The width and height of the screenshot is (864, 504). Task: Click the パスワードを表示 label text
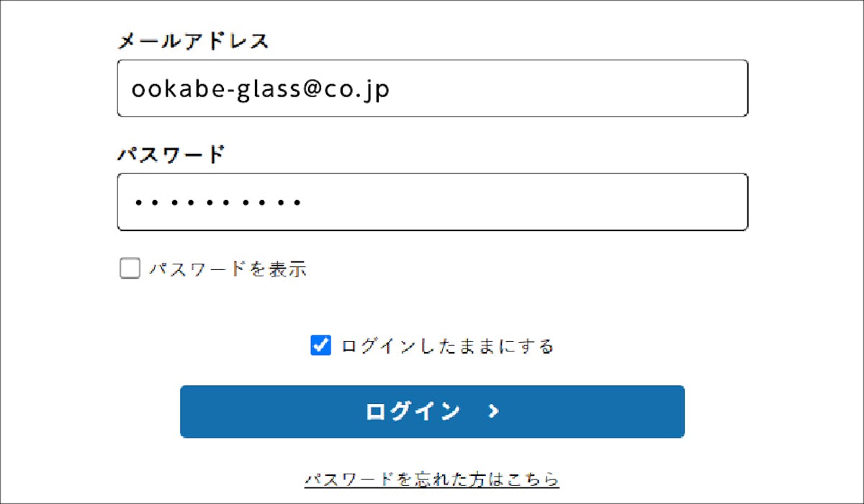(228, 269)
